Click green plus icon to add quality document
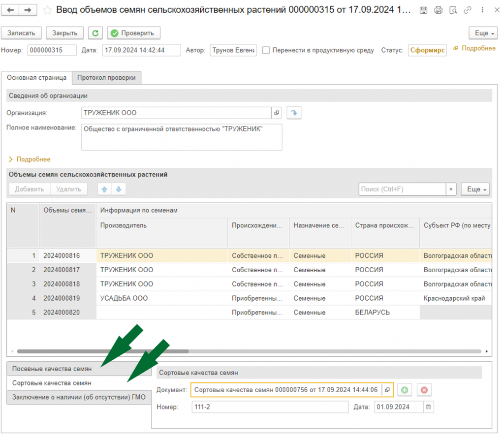Image resolution: width=504 pixels, height=438 pixels. [405, 390]
